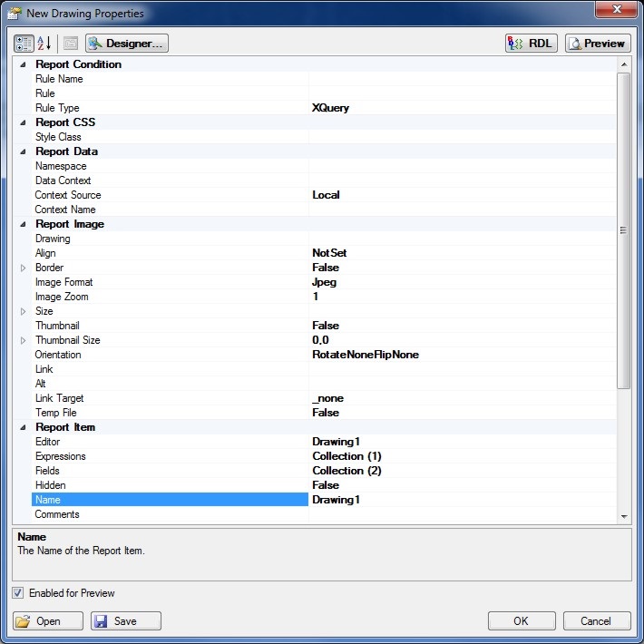Click the Property Pages icon
This screenshot has height=644, width=644.
pos(71,44)
